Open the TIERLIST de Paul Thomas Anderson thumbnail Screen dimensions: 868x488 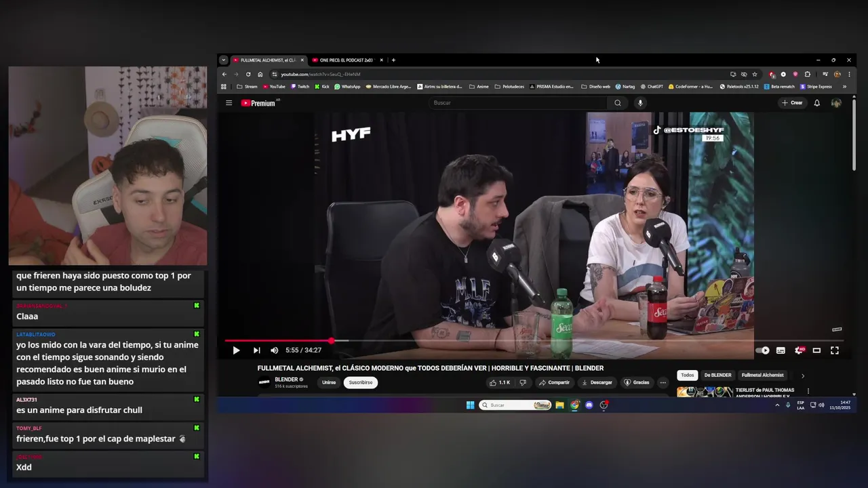[705, 391]
